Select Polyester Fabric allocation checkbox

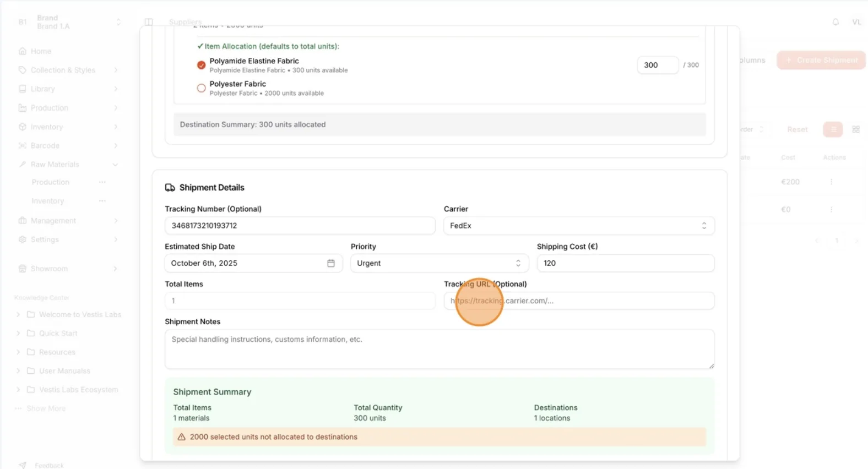coord(202,88)
